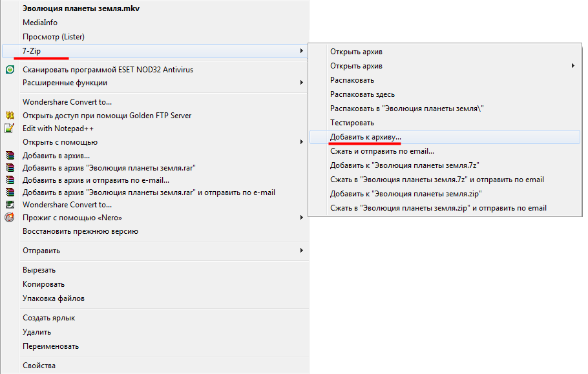This screenshot has width=588, height=374.
Task: Choose Восстановить прежнюю версию
Action: tap(80, 231)
